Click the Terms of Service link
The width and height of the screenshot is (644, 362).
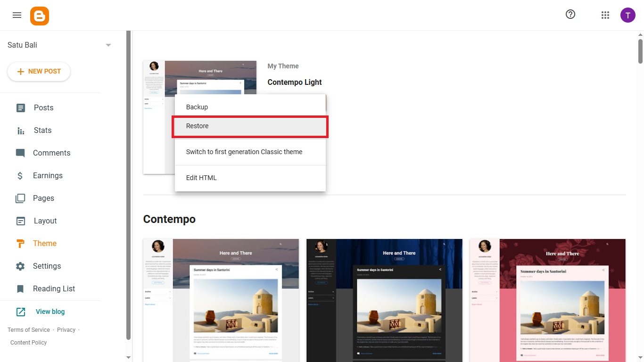click(x=28, y=329)
